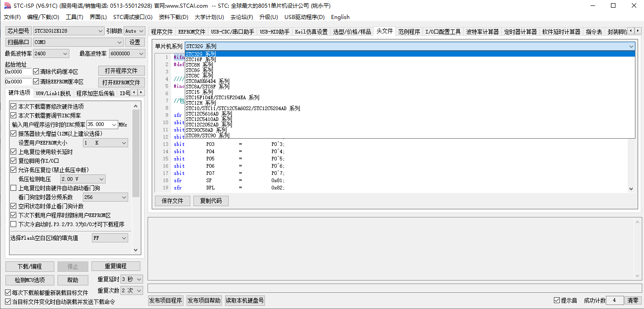Image resolution: width=644 pixels, height=309 pixels.
Task: Switch language via English menu
Action: 340,17
